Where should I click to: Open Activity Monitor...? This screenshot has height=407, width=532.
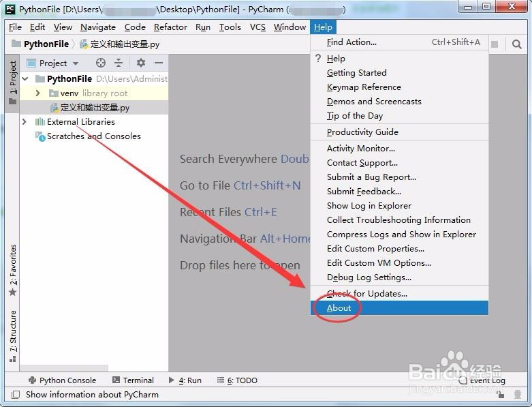399,149
